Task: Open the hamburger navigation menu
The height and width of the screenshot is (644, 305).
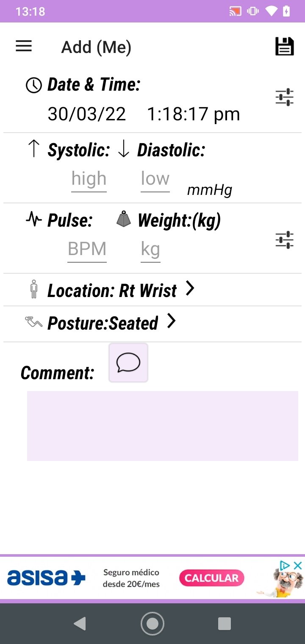Action: pyautogui.click(x=24, y=46)
